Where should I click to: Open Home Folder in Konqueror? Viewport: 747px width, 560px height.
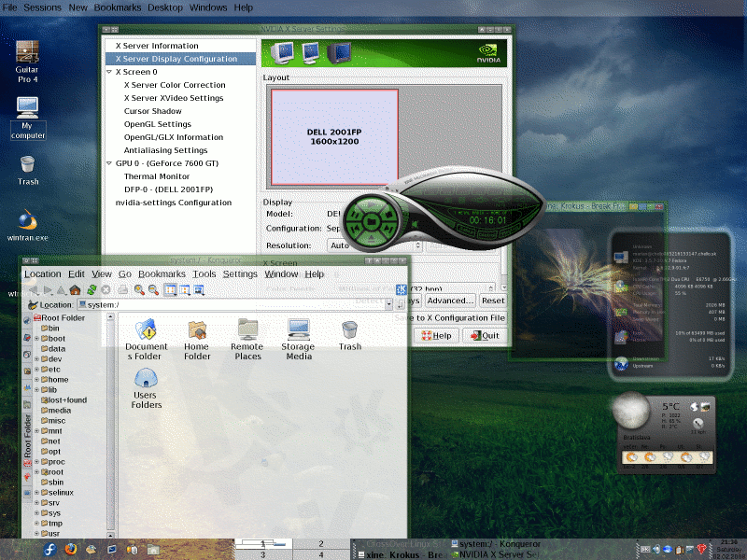tap(197, 339)
